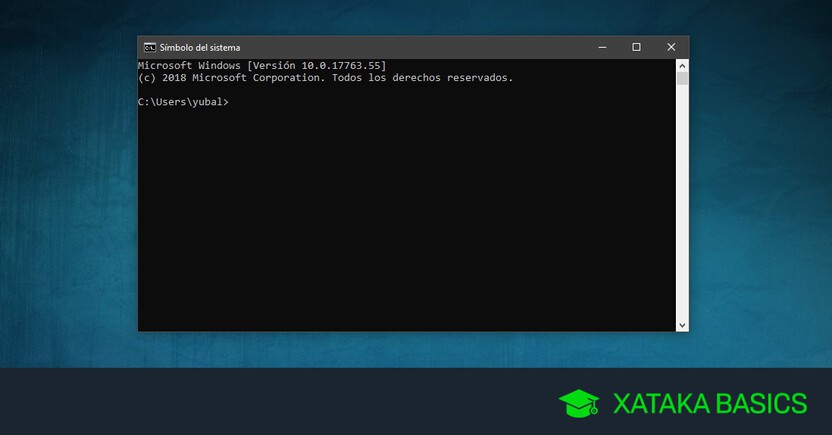Click the C:\Users\yubal> prompt line
This screenshot has width=832, height=435.
coord(183,102)
